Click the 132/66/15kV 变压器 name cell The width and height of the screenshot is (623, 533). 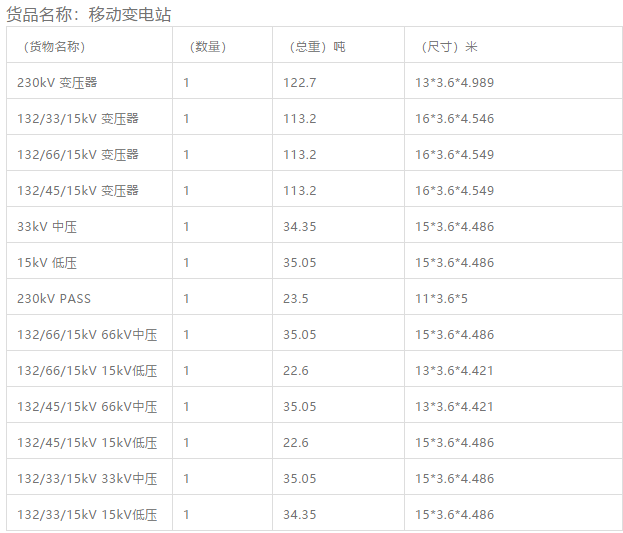(x=78, y=155)
